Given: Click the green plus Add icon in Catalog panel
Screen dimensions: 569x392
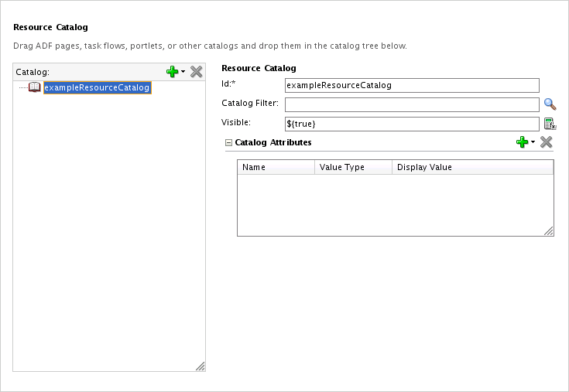Looking at the screenshot, I should (172, 72).
